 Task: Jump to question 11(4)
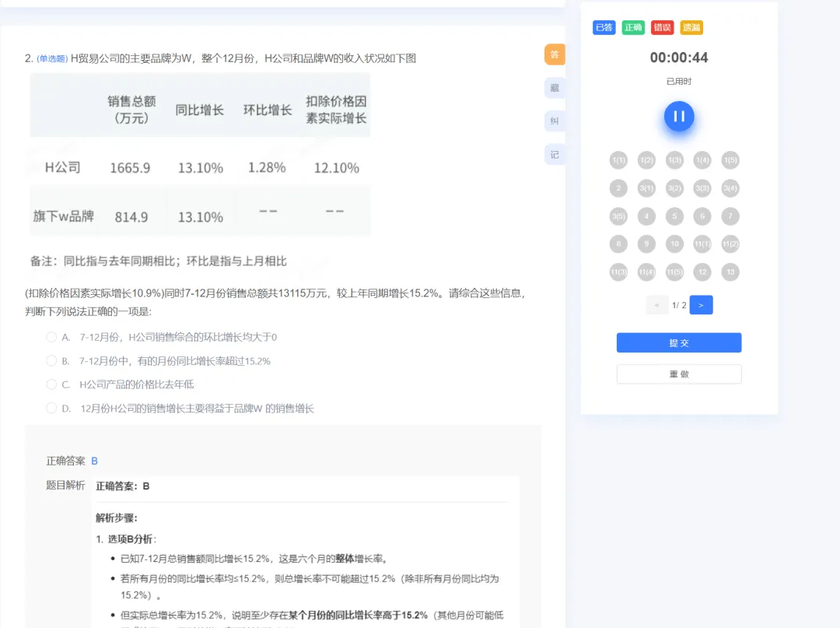pyautogui.click(x=646, y=272)
